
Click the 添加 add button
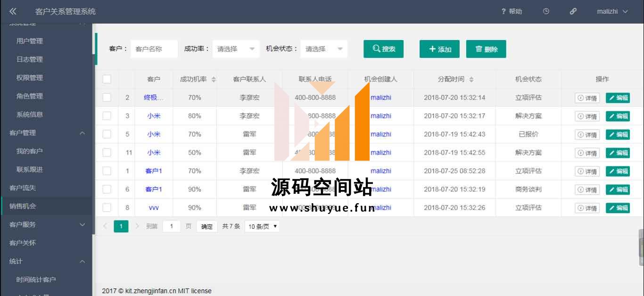[439, 49]
